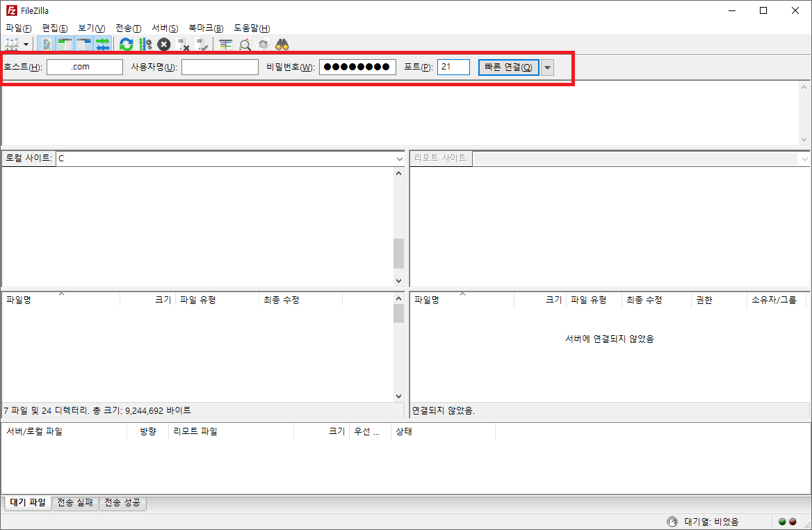Toggle processing of transfer queue

click(145, 45)
